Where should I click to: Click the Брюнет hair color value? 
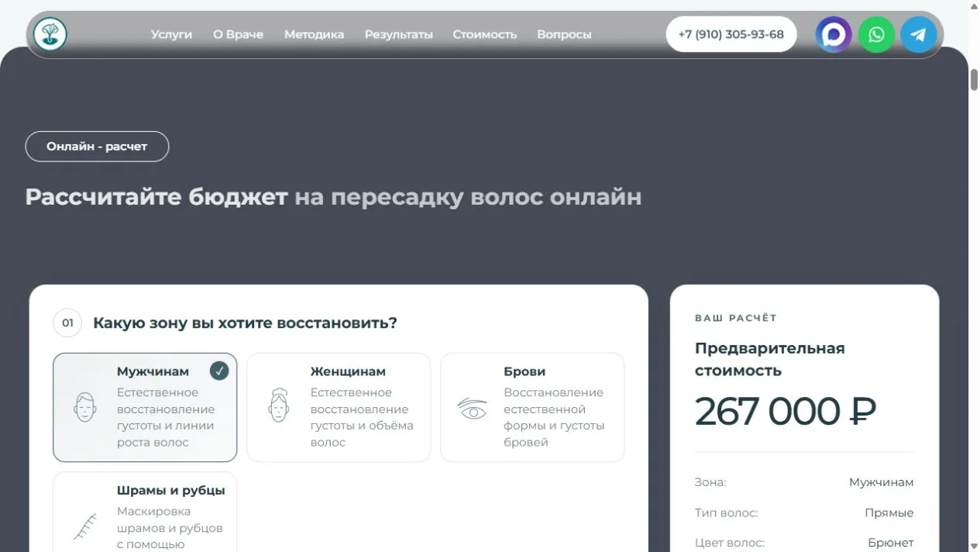coord(891,543)
